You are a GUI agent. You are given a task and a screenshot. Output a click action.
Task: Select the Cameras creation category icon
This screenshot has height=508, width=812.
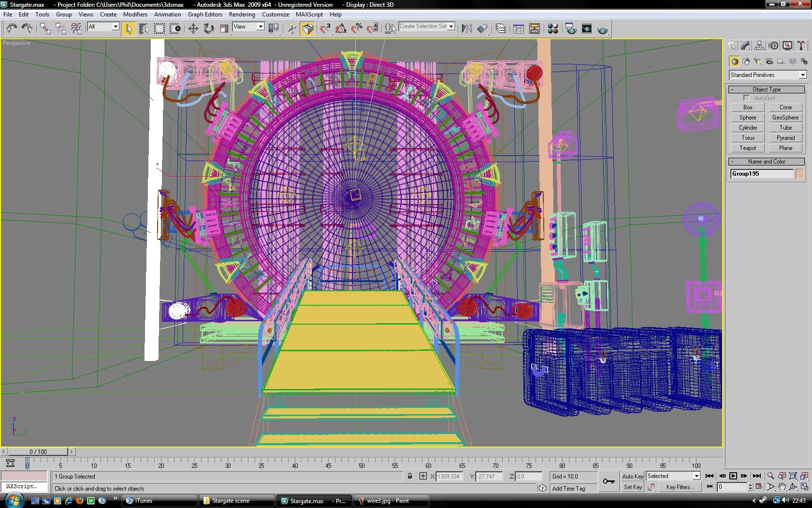768,61
